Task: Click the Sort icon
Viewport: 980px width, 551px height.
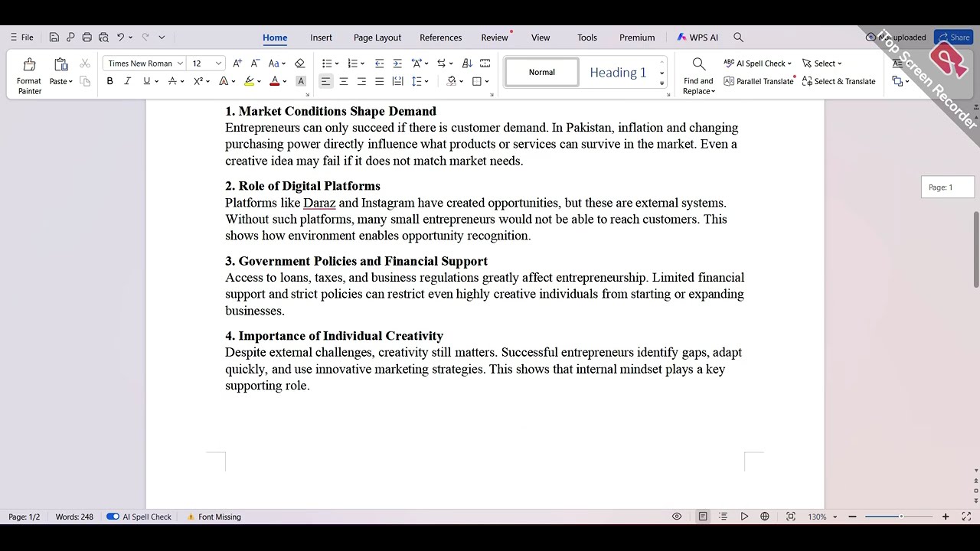Action: click(467, 64)
